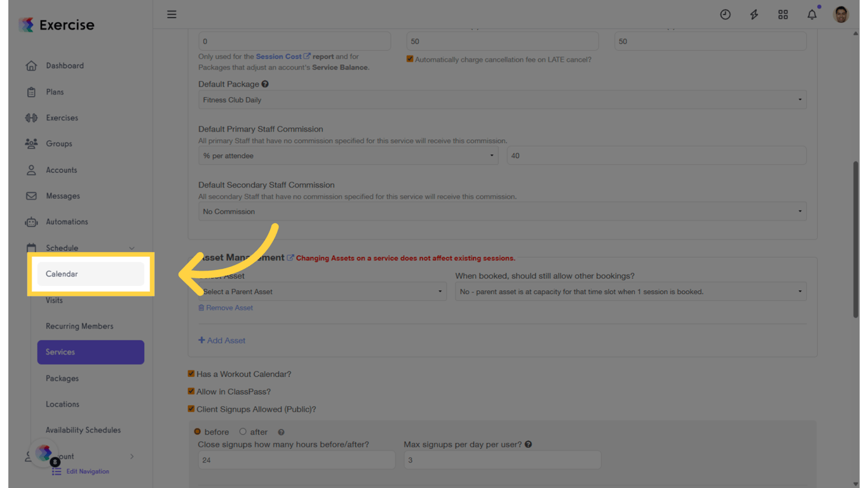Open the Default Secondary Staff Commission dropdown
Viewport: 868px width, 488px height.
(502, 212)
